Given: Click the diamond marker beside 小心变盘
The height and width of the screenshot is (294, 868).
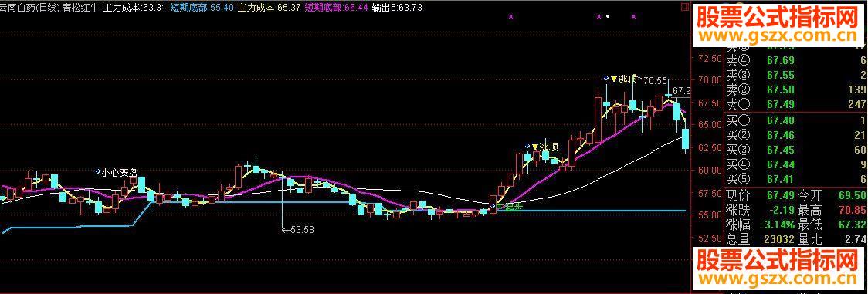Looking at the screenshot, I should click(x=98, y=172).
